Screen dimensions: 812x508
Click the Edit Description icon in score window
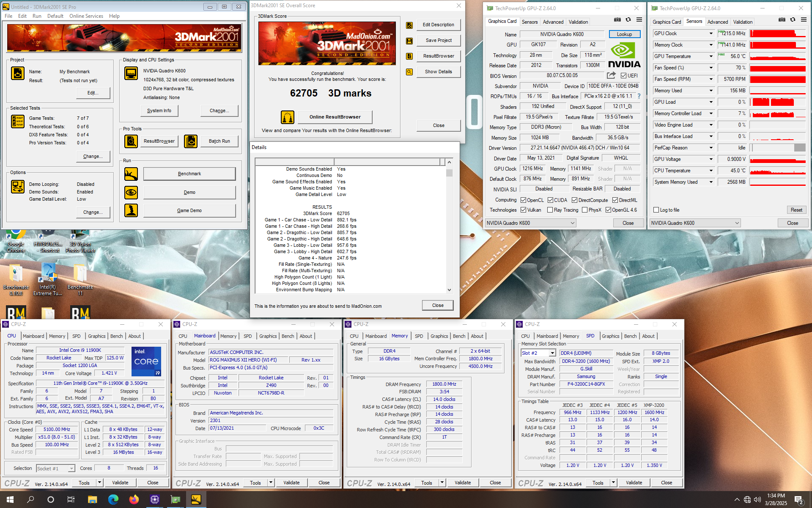[409, 25]
